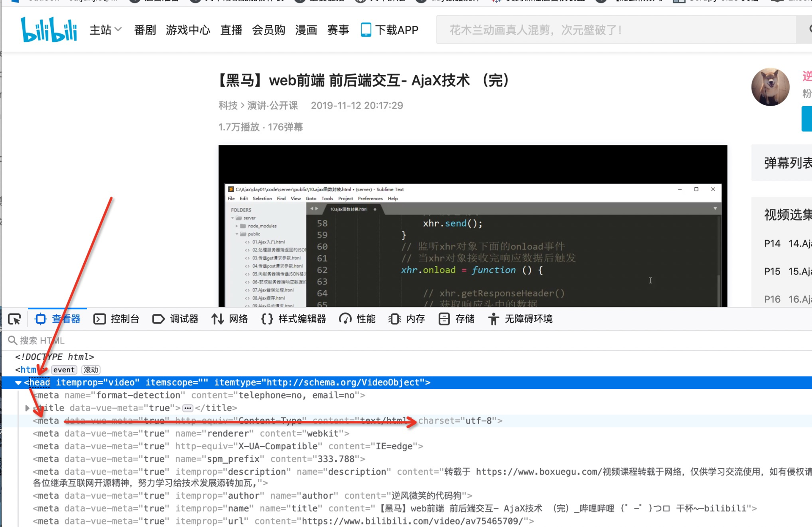Open the 存储 storage tab
The image size is (812, 527).
click(456, 319)
